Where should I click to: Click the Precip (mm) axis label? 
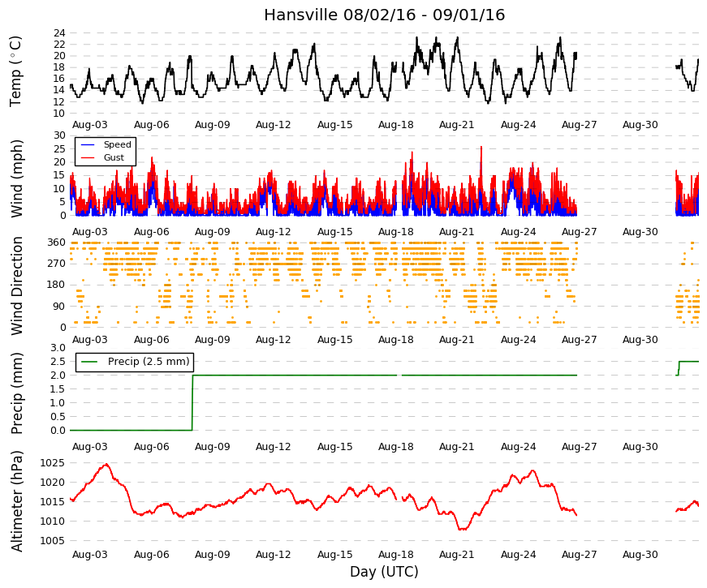16,393
